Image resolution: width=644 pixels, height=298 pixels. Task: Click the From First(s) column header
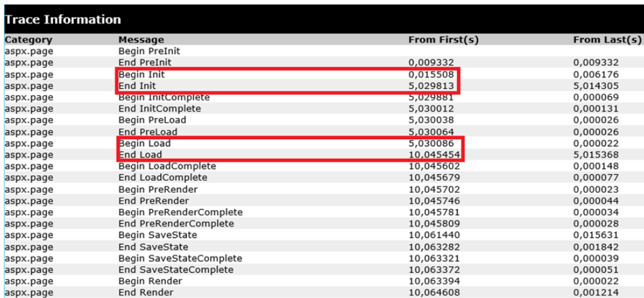(x=443, y=40)
